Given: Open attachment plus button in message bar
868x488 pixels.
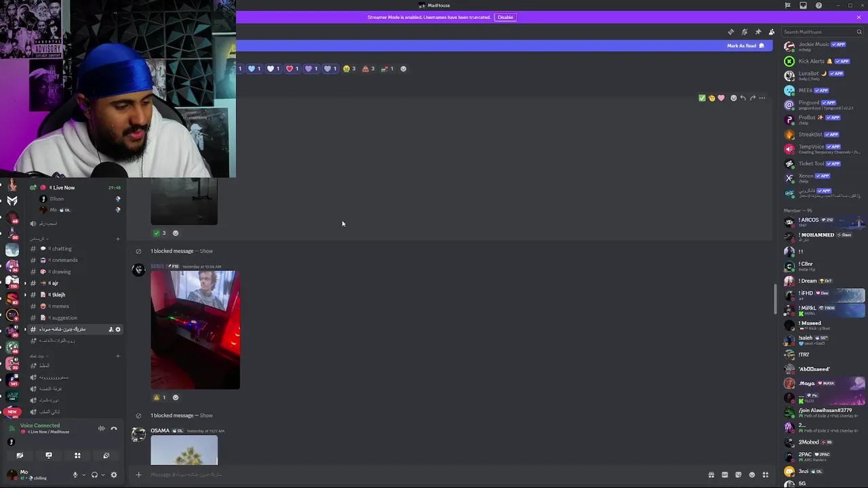Looking at the screenshot, I should pyautogui.click(x=138, y=474).
